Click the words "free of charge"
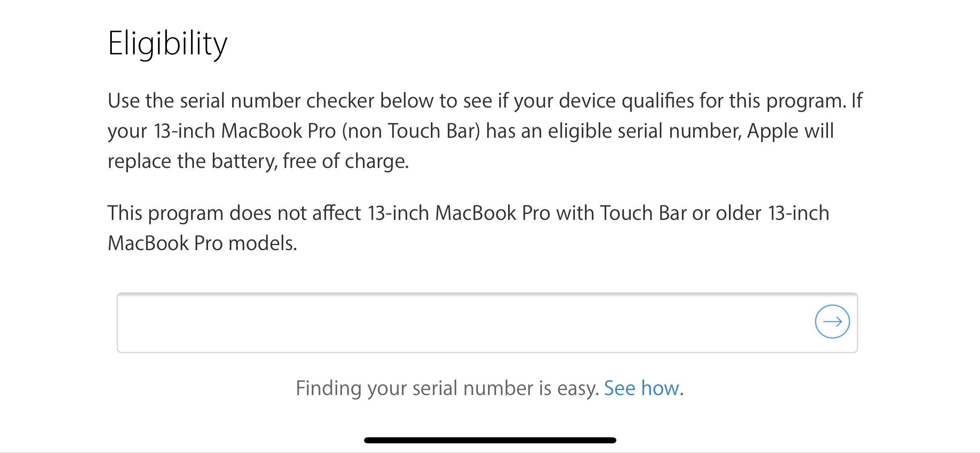This screenshot has height=453, width=980. (346, 161)
